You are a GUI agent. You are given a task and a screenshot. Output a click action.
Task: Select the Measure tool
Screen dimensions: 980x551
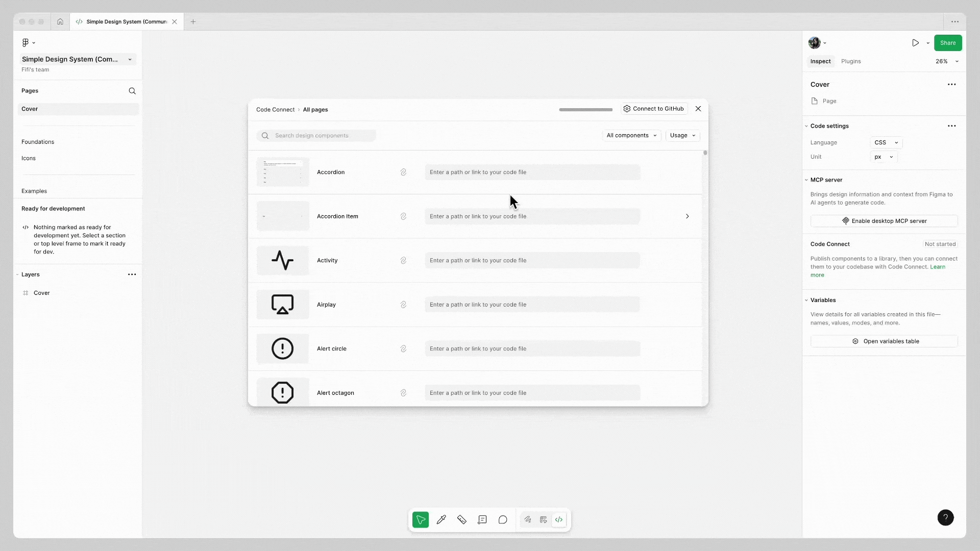(462, 519)
